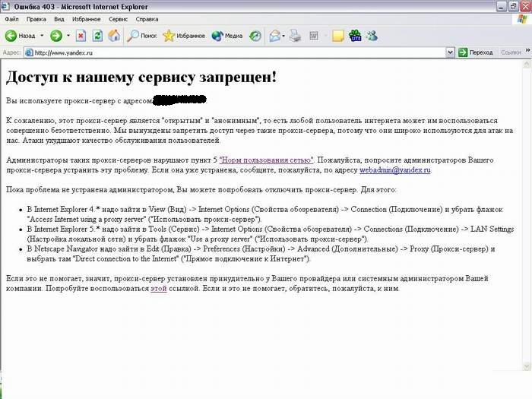532x399 pixels.
Task: Click the Mail envelope toolbar icon
Action: click(275, 36)
